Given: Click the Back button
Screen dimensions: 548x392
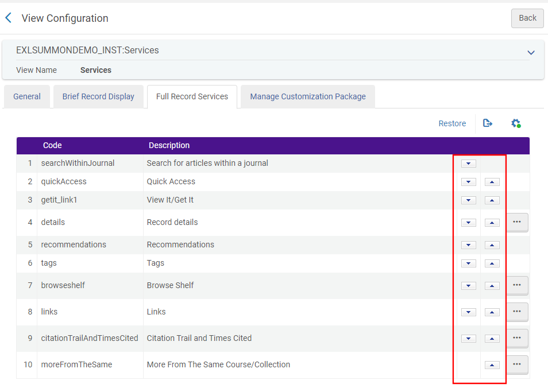Looking at the screenshot, I should (527, 18).
